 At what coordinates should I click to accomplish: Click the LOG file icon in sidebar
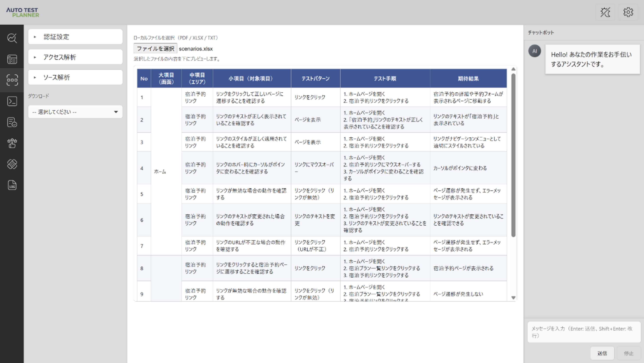(x=12, y=185)
